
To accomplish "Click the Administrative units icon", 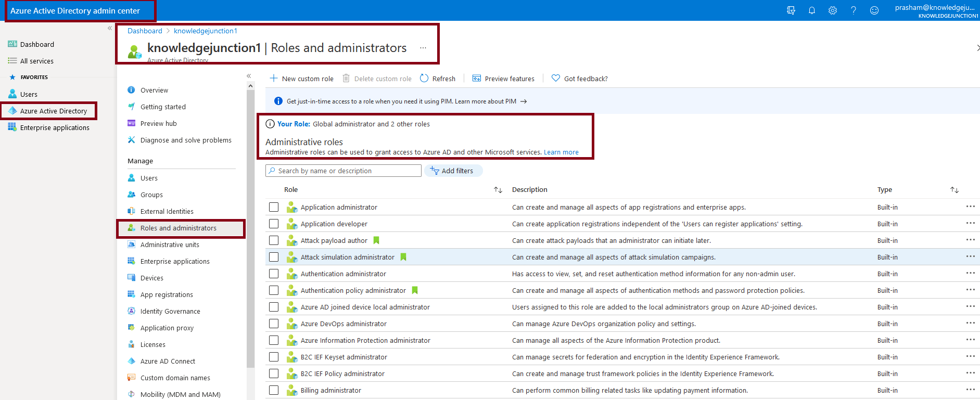I will click(x=132, y=244).
